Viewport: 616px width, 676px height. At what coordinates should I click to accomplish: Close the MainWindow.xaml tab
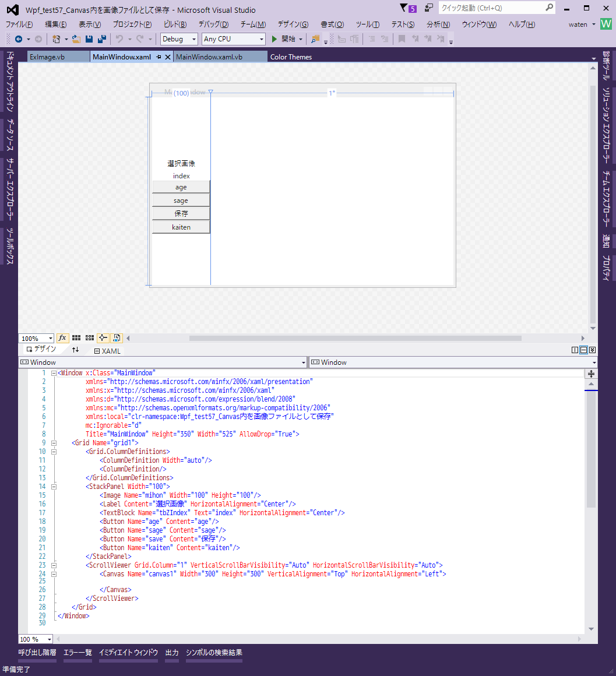point(168,57)
